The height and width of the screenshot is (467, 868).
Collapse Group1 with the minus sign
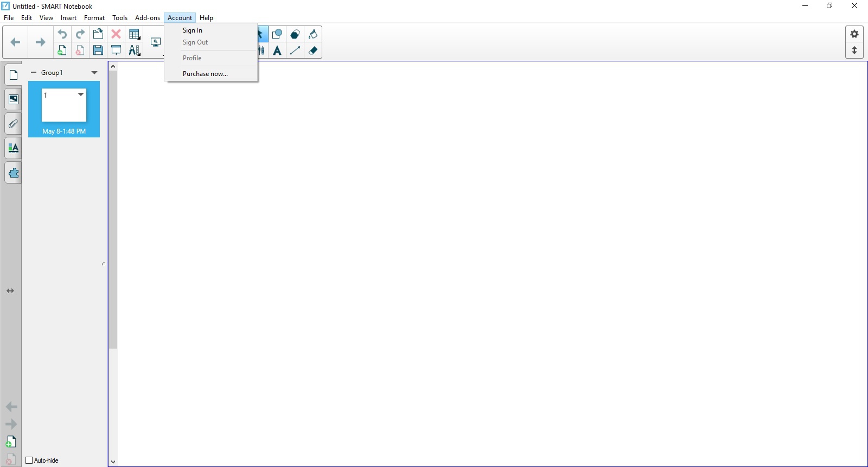click(x=34, y=72)
